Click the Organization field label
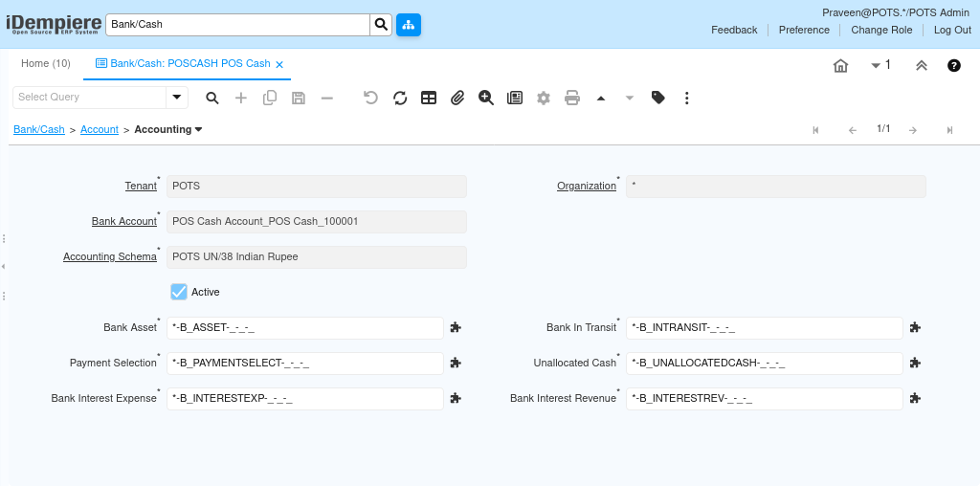980x486 pixels. 587,187
